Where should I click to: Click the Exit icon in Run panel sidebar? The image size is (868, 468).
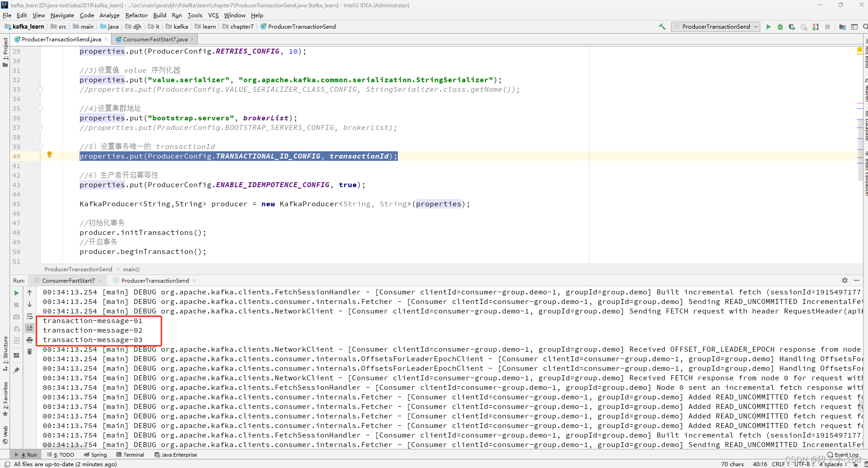click(16, 340)
